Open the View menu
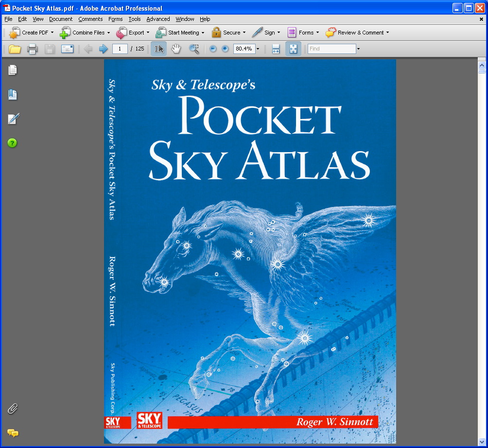 38,19
